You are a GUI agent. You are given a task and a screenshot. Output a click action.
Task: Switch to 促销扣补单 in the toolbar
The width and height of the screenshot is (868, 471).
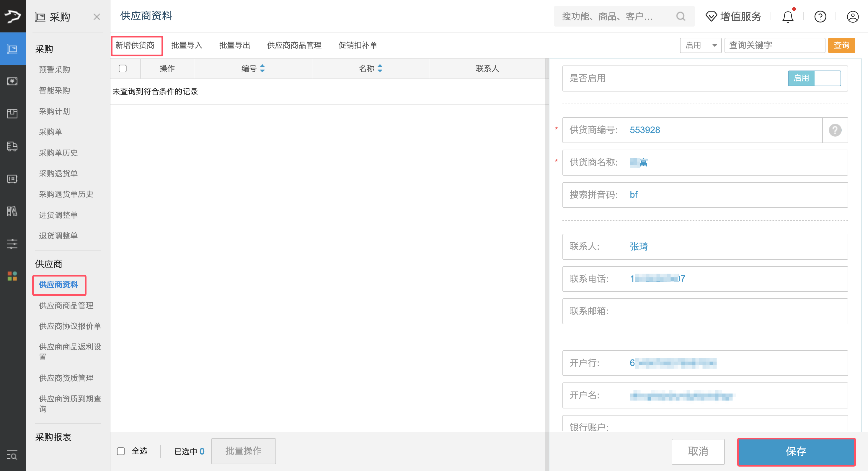click(357, 45)
